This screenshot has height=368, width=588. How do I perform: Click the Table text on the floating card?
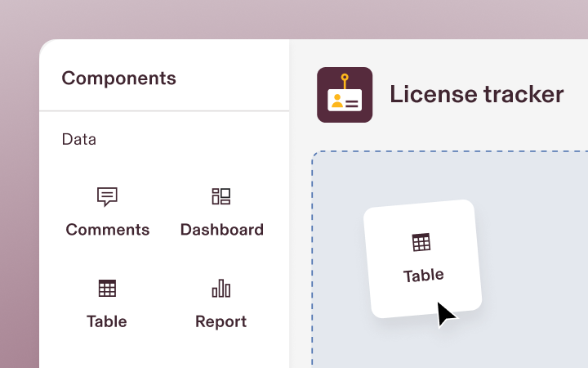tap(424, 276)
